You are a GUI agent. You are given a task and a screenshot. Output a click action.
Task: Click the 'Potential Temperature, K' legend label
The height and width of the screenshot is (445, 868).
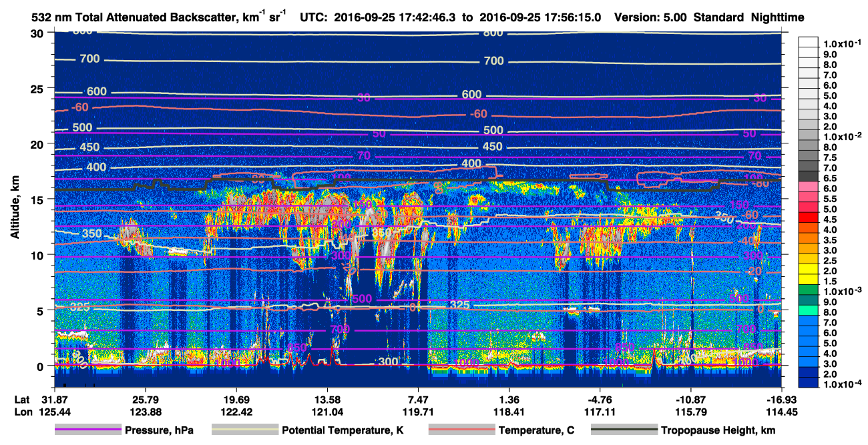coord(343,430)
